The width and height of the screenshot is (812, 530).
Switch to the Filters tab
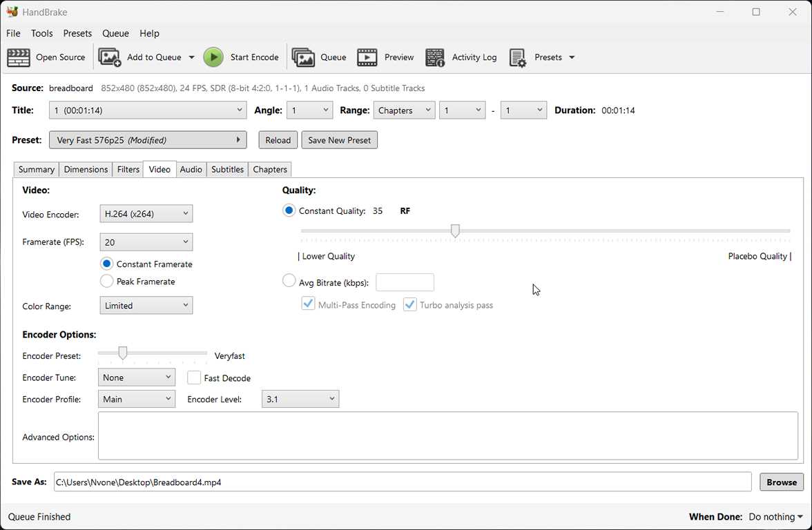click(128, 169)
